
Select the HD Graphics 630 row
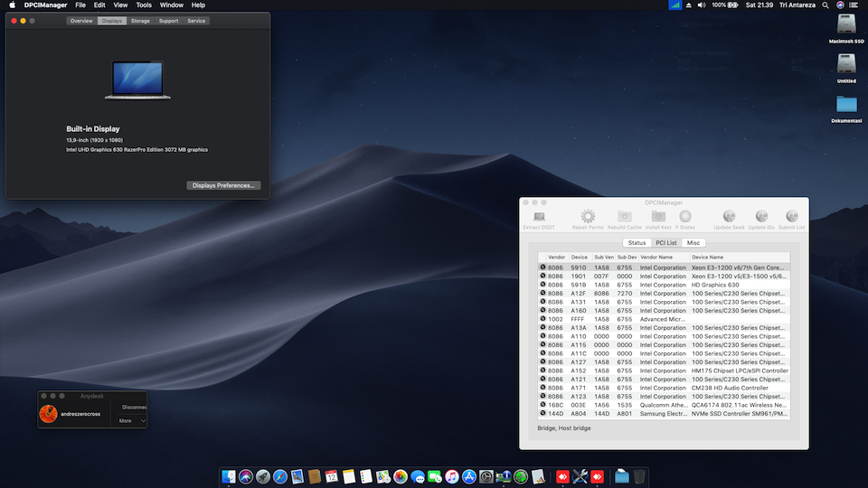tap(664, 285)
